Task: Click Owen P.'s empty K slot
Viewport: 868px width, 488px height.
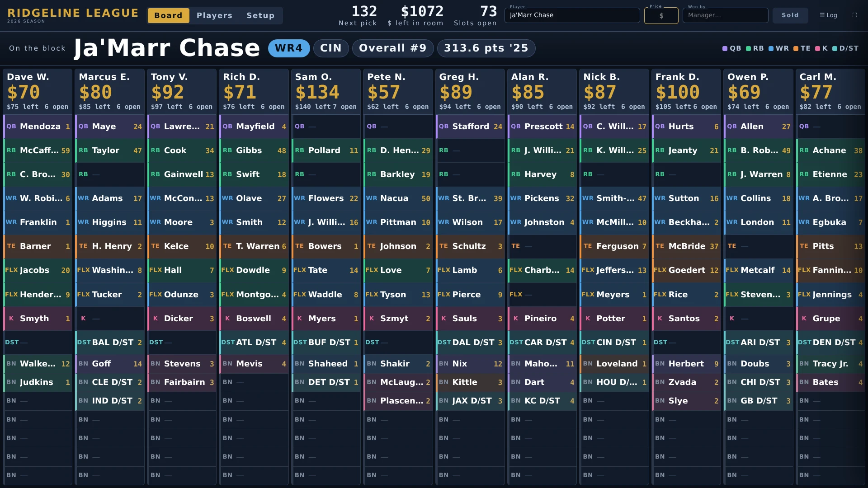Action: (759, 319)
